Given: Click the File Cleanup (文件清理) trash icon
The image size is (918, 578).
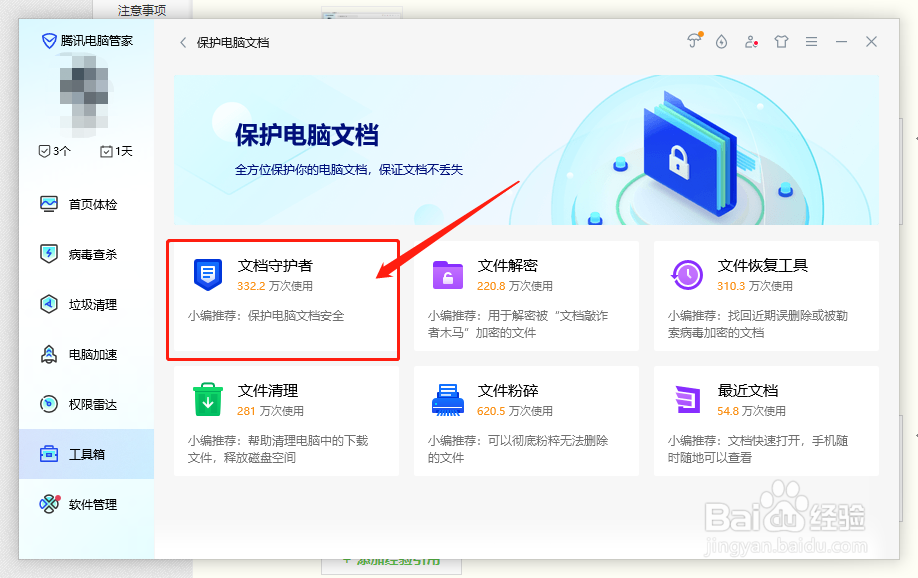Looking at the screenshot, I should 208,396.
